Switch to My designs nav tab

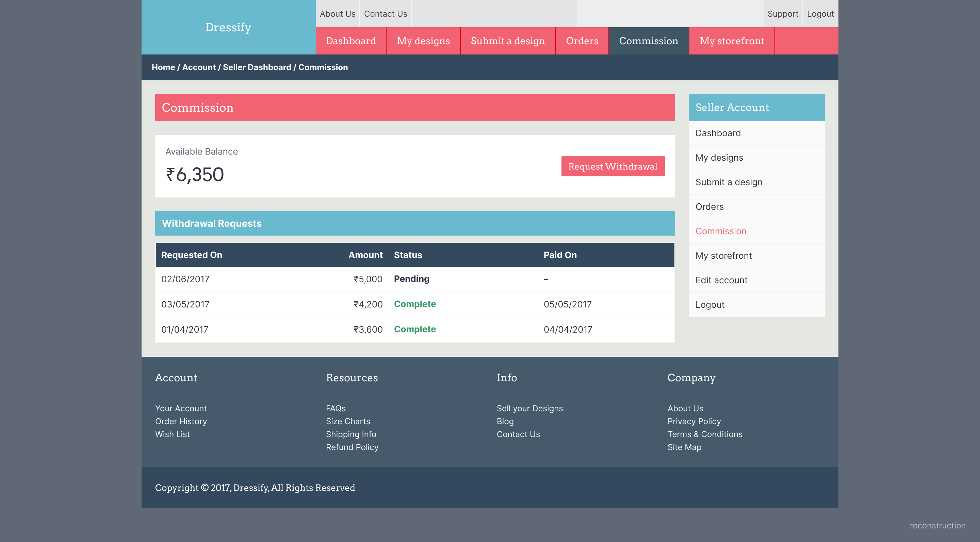[423, 41]
